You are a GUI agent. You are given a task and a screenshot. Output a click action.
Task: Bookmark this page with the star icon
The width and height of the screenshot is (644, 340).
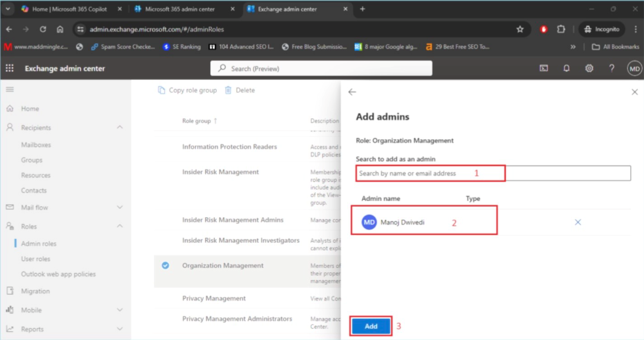[520, 29]
